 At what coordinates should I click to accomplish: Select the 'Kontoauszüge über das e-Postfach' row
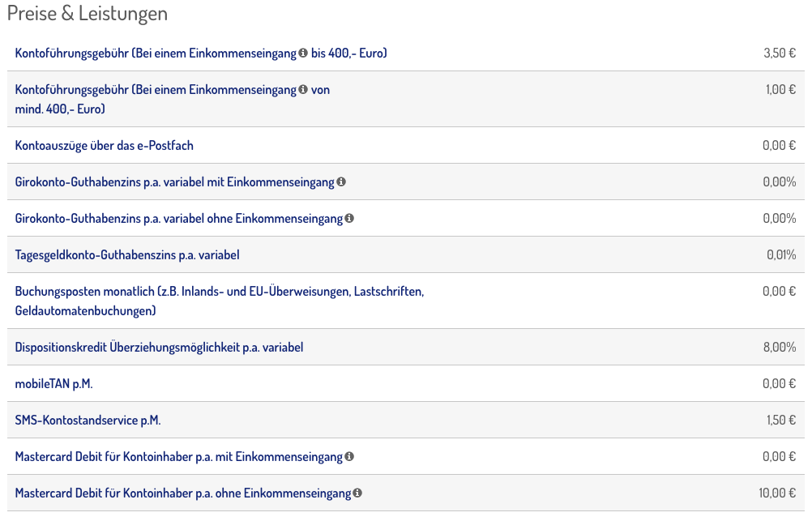[104, 146]
